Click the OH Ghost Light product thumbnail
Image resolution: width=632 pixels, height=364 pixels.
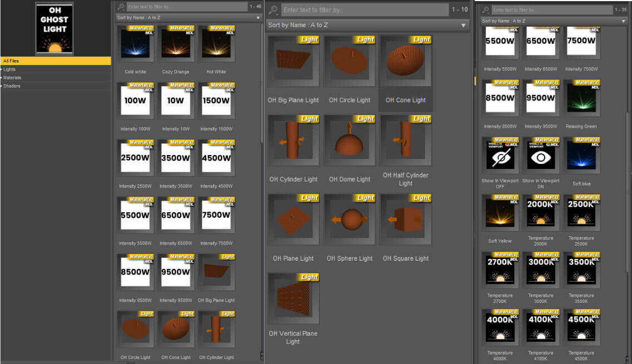55,28
